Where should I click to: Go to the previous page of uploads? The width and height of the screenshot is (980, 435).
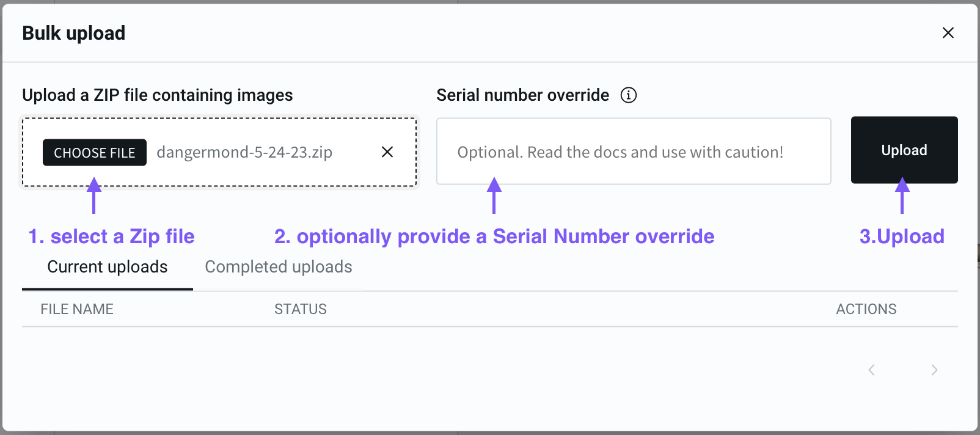pyautogui.click(x=872, y=370)
